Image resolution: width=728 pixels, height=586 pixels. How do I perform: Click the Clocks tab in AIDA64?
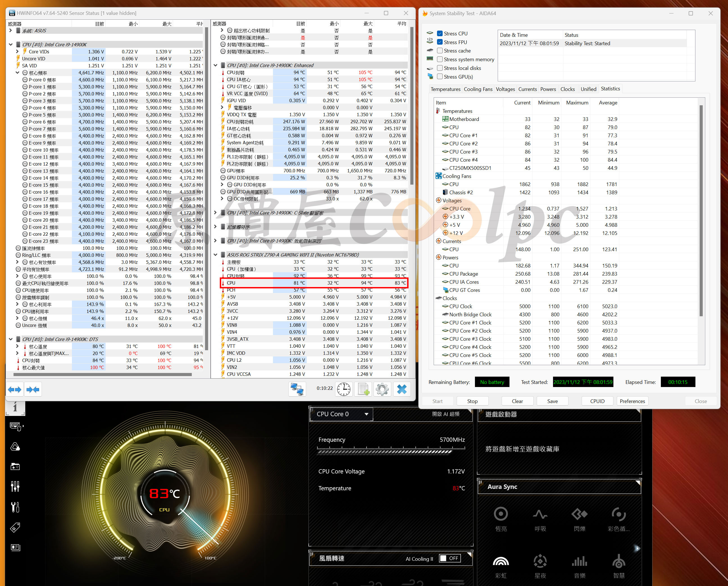[x=567, y=89]
